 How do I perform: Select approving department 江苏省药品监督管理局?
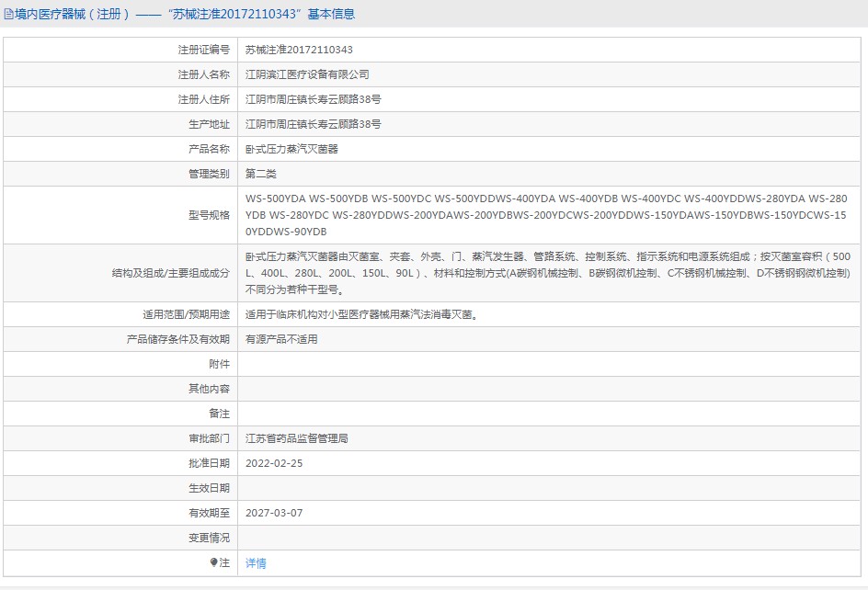(x=297, y=438)
